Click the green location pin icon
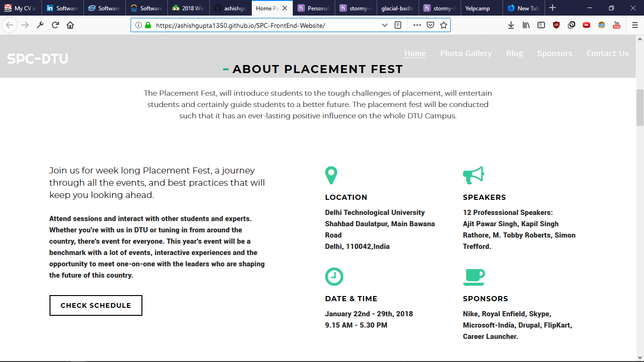The width and height of the screenshot is (644, 362). (x=331, y=175)
